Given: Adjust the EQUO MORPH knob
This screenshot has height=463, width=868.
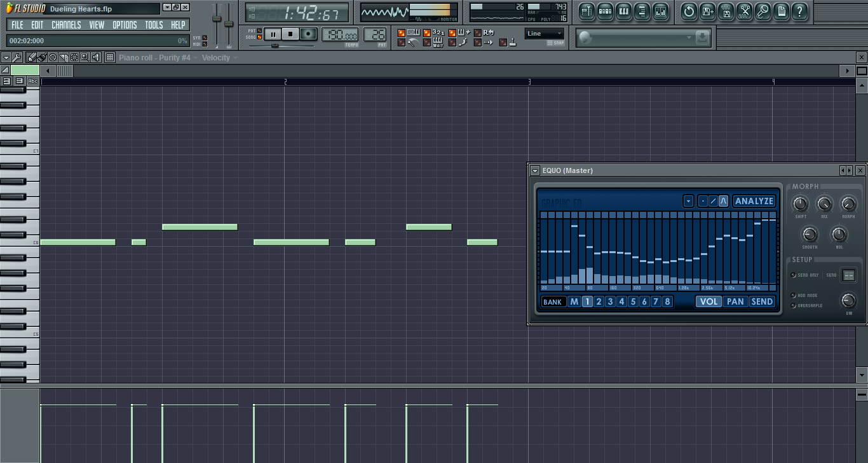Looking at the screenshot, I should coord(848,204).
